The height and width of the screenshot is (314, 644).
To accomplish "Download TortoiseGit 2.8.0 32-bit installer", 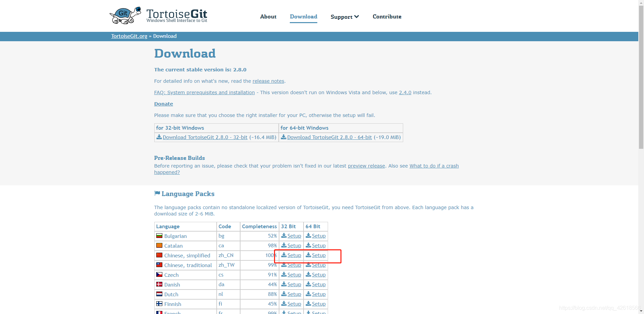I will point(205,137).
